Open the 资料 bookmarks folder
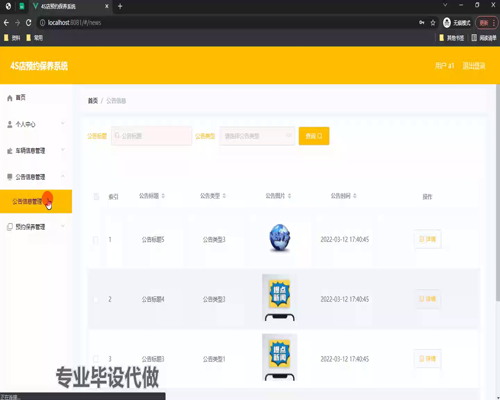Image resolution: width=500 pixels, height=400 pixels. pyautogui.click(x=12, y=38)
